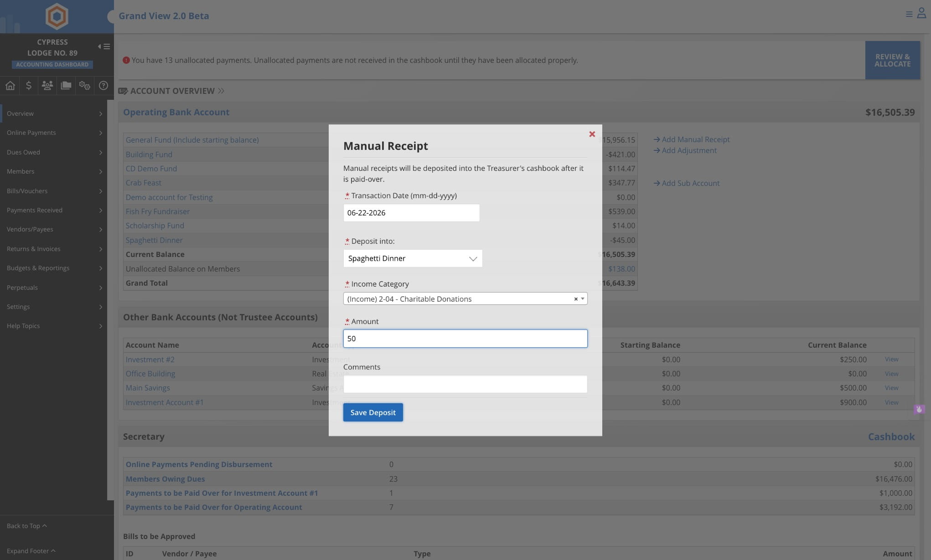
Task: Open Spaghetti Dinner account link
Action: [x=154, y=240]
